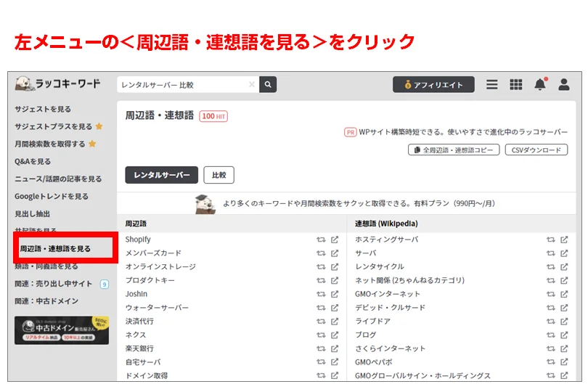Click the 有料プラン promotion banner text

[359, 204]
